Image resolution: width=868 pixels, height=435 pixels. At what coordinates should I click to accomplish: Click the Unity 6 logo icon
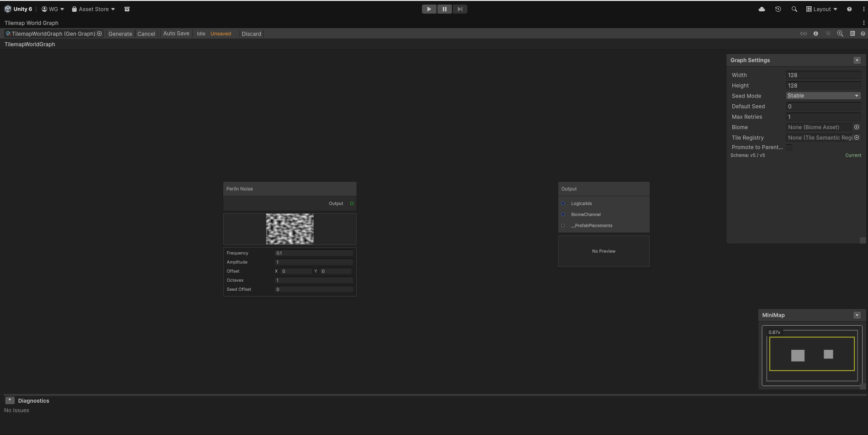coord(8,9)
